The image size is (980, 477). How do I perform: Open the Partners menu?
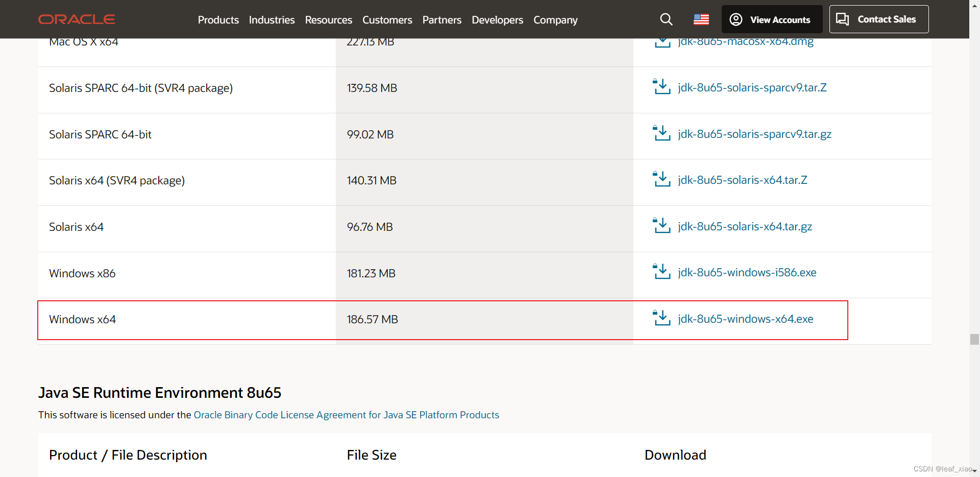[x=442, y=20]
